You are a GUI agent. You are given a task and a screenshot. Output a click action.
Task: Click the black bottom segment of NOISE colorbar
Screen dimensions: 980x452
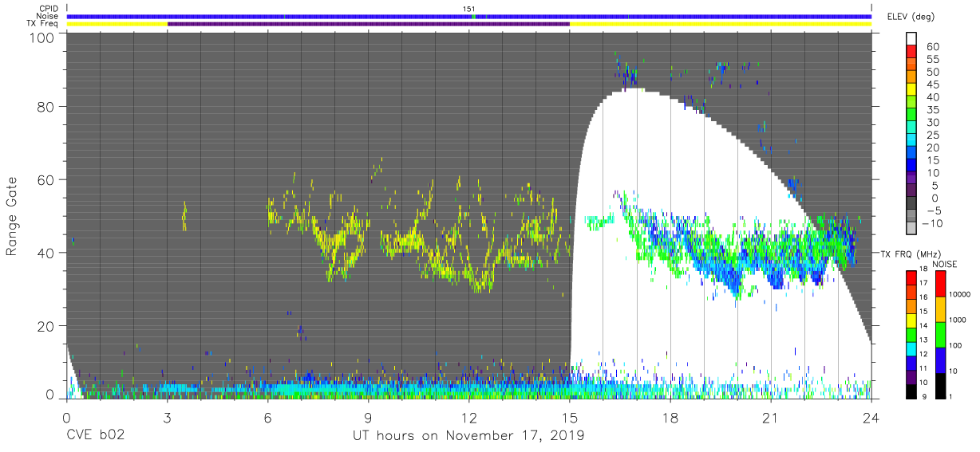942,385
